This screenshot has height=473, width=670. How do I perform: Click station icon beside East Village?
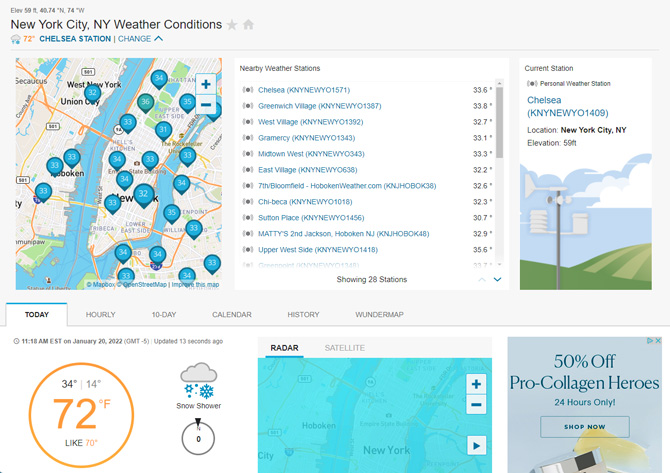point(248,170)
